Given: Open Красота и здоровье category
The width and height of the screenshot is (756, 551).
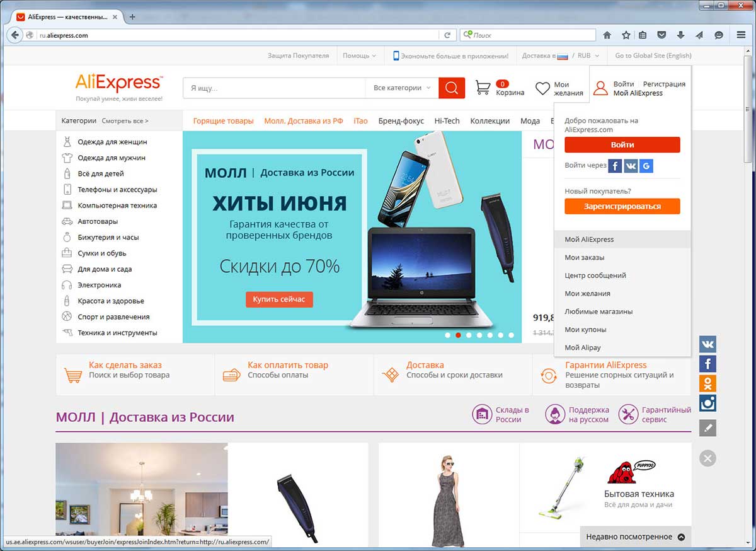Looking at the screenshot, I should (111, 301).
